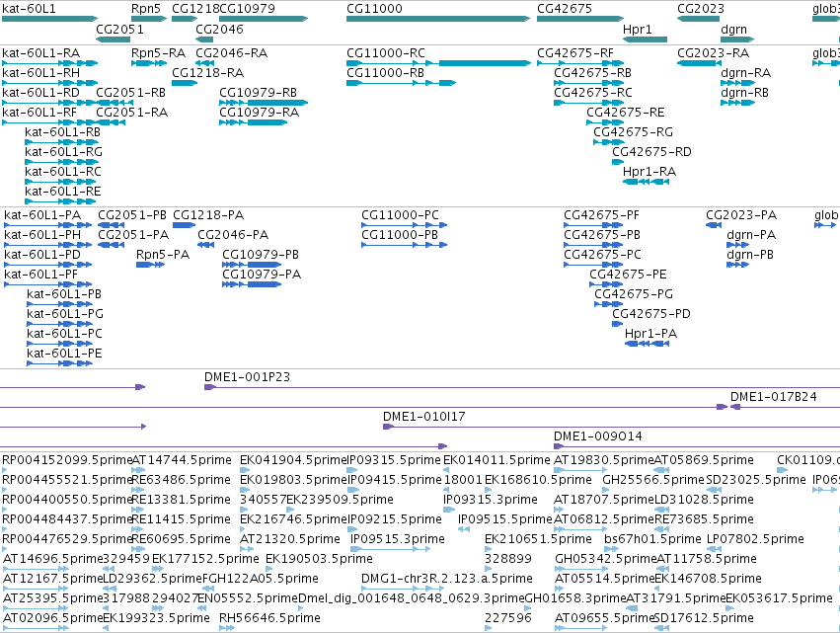Open transcript kat-60L1-RD
The width and height of the screenshot is (840, 633).
49,103
